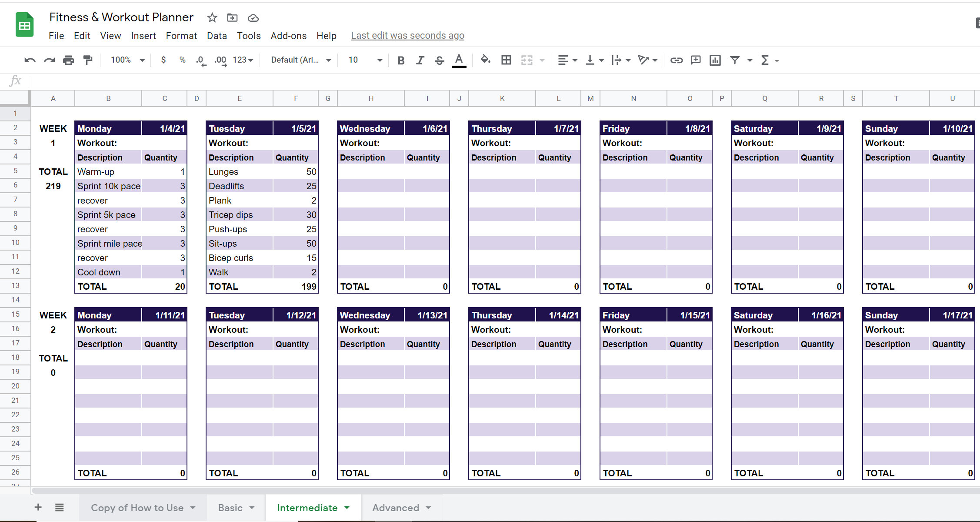Format selection as currency
Screen dimensions: 980x522
(x=163, y=60)
